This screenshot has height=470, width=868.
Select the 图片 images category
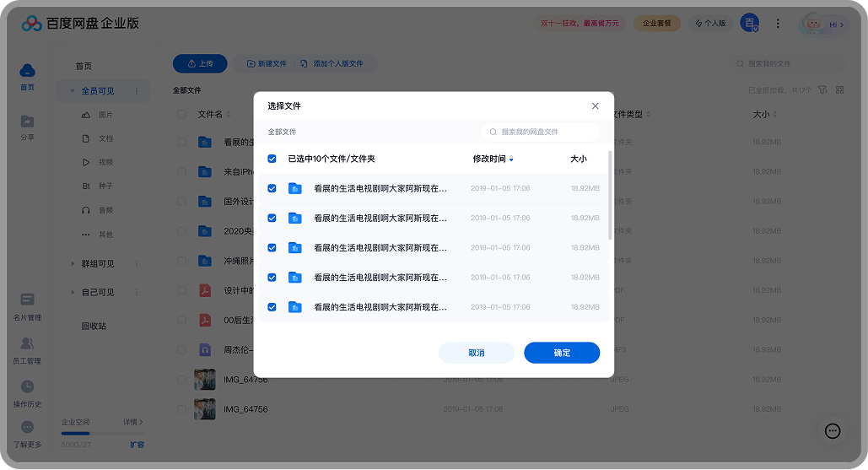pos(98,115)
